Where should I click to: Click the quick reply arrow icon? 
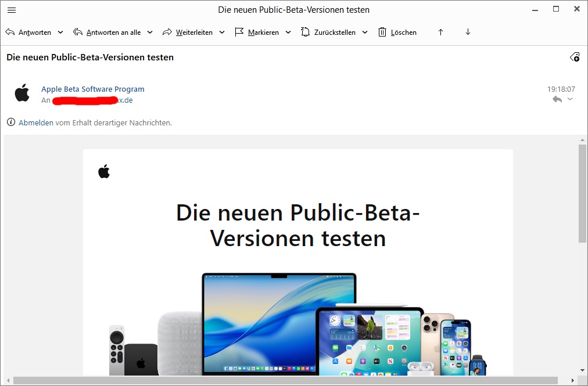pyautogui.click(x=557, y=99)
